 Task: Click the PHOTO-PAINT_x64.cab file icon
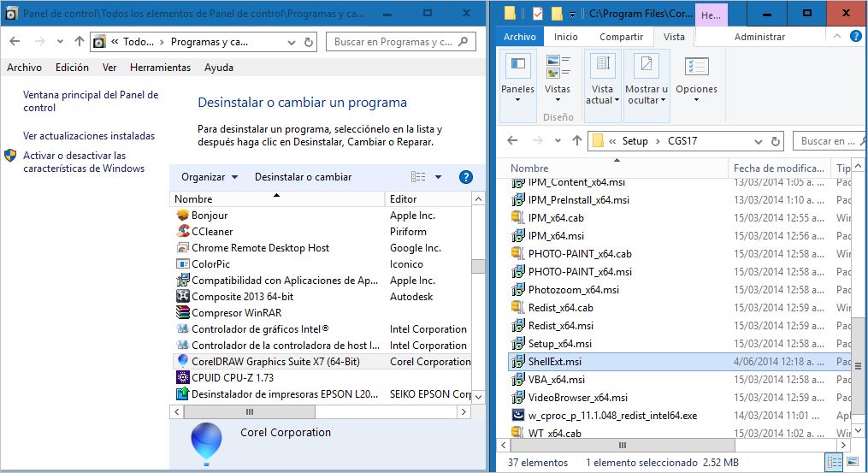pyautogui.click(x=517, y=254)
